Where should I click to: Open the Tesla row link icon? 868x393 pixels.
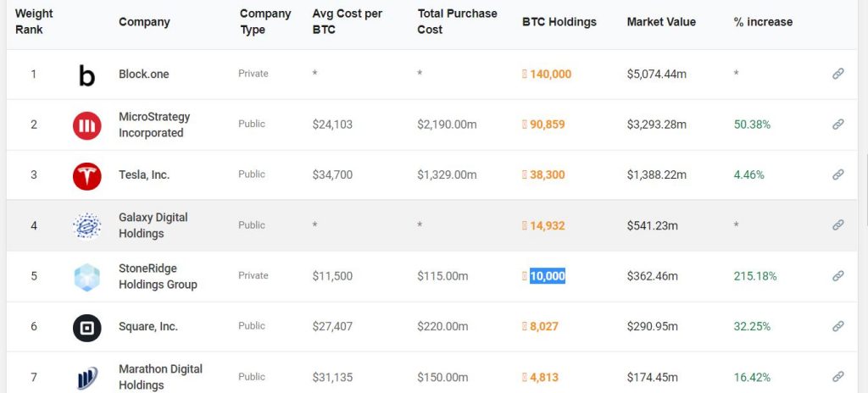coord(838,174)
